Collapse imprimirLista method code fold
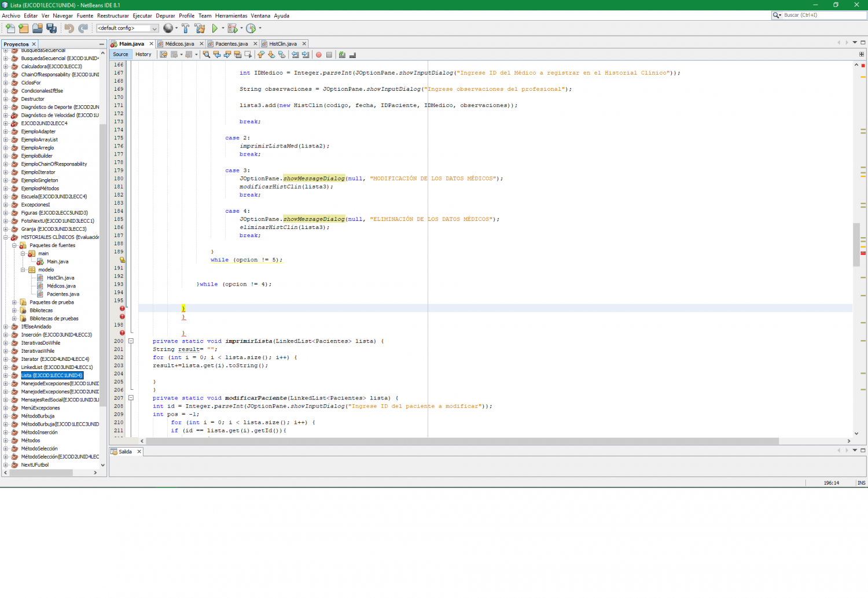The height and width of the screenshot is (598, 868). click(x=131, y=341)
